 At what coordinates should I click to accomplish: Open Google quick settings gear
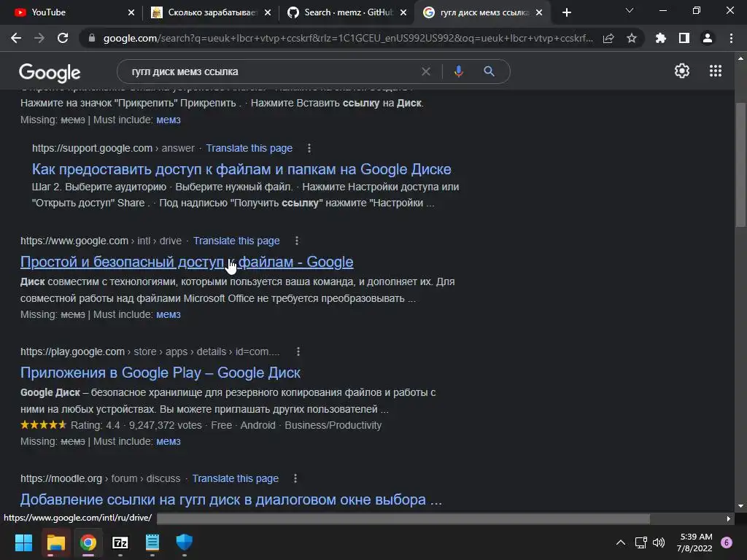(x=682, y=71)
